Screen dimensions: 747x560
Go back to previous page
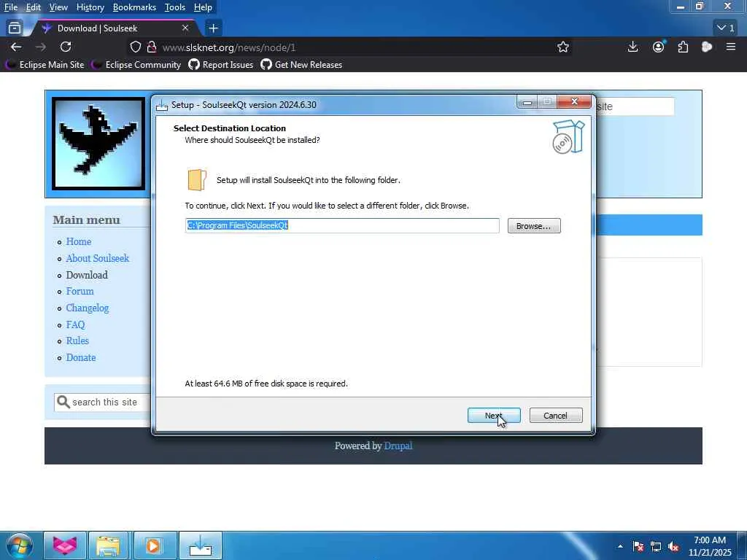[16, 47]
